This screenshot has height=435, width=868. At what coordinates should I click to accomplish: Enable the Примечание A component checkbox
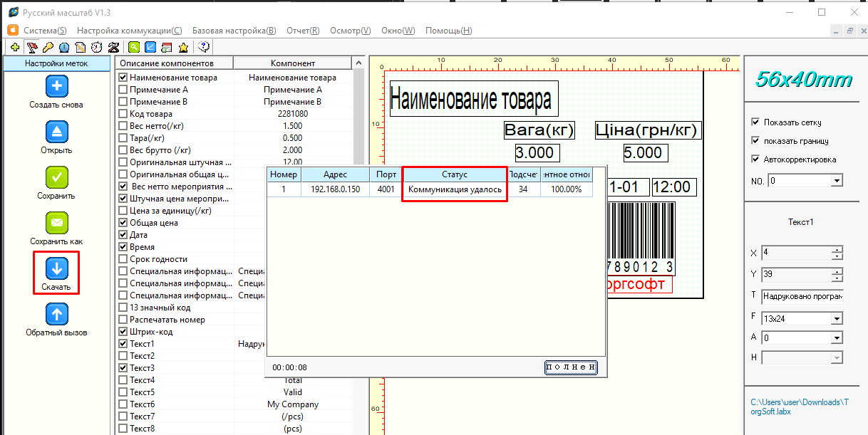click(x=123, y=90)
